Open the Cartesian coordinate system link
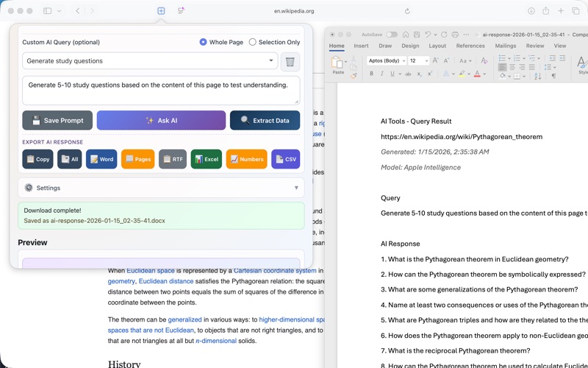The height and width of the screenshot is (368, 588). 274,270
